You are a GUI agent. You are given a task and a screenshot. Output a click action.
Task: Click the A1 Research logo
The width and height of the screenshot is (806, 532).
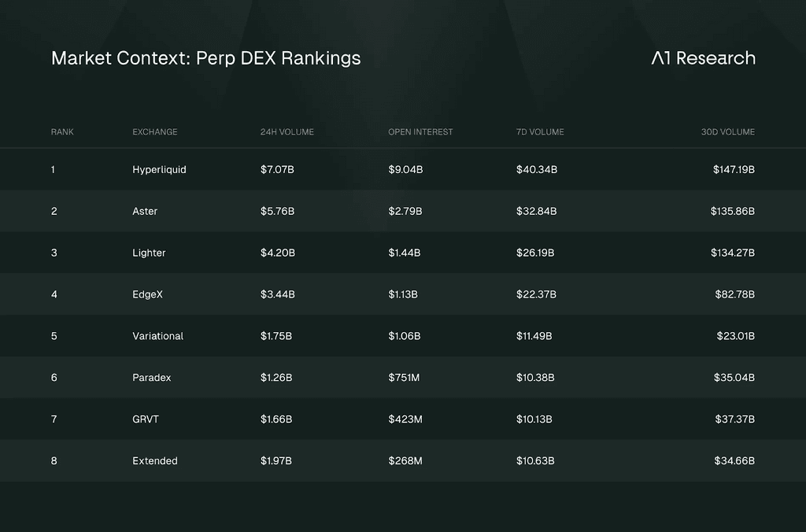[x=703, y=58]
